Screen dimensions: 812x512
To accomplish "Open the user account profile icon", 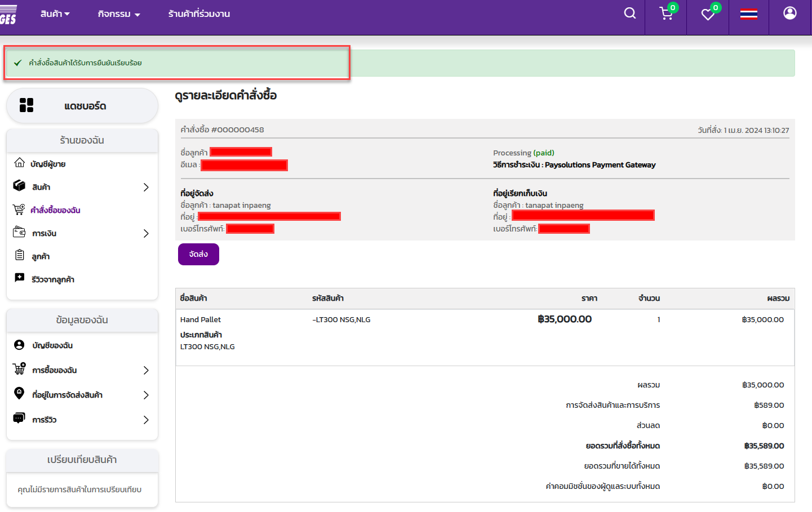I will pyautogui.click(x=789, y=14).
